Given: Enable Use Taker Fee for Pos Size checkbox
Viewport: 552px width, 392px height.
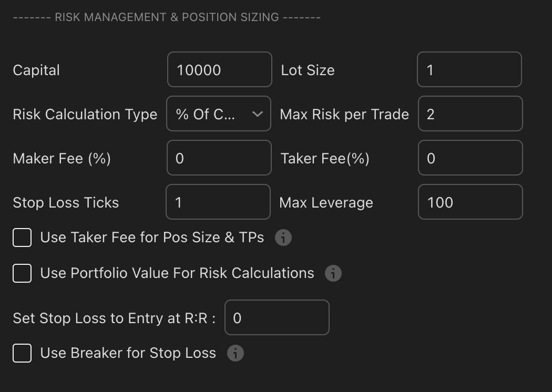Looking at the screenshot, I should [22, 238].
